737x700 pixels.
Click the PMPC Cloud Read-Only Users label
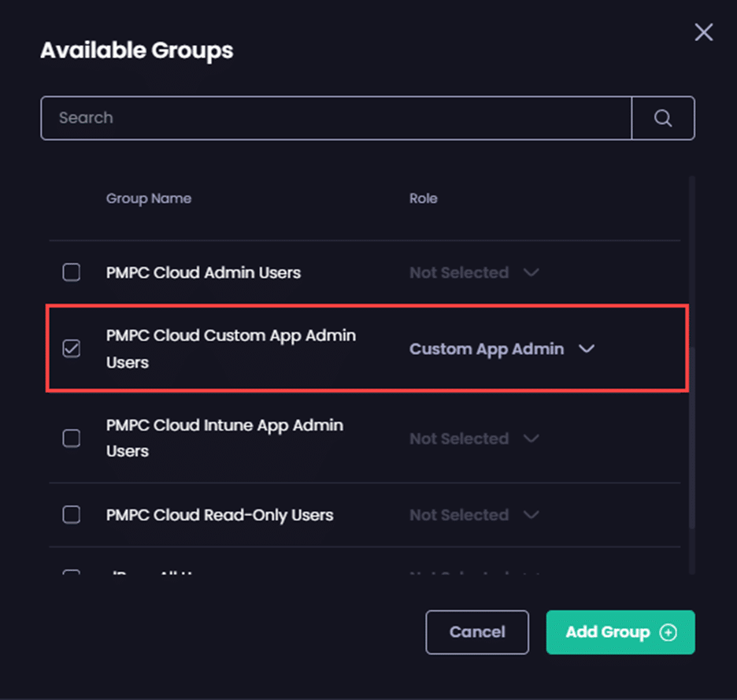[x=220, y=515]
